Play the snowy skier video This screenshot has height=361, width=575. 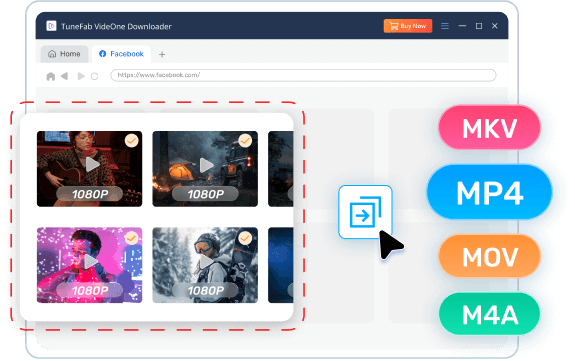point(206,262)
